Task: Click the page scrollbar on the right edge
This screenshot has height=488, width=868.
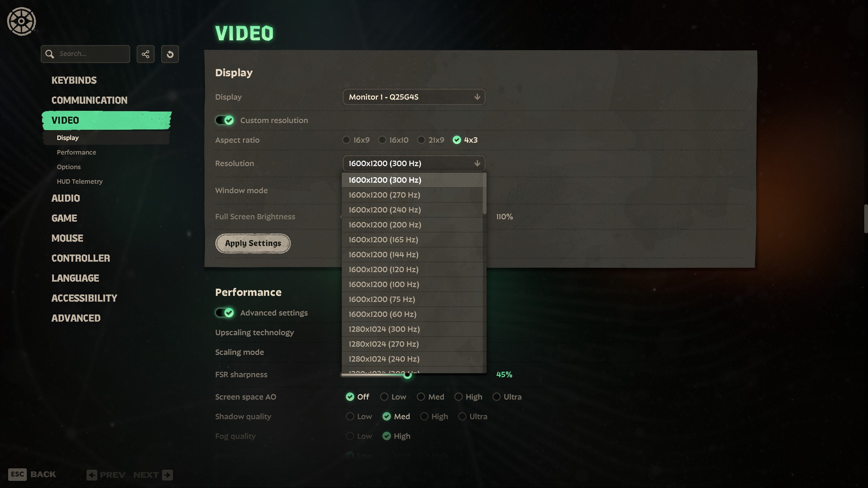Action: 865,219
